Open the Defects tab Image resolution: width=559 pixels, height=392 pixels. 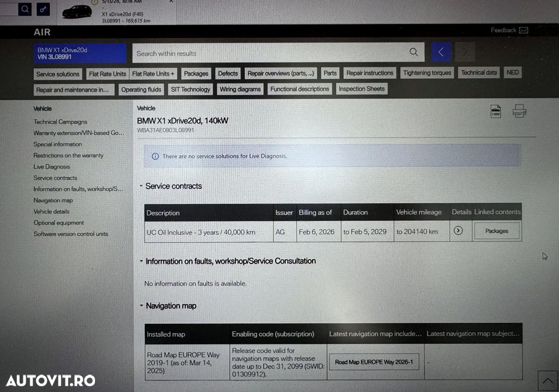(x=228, y=73)
